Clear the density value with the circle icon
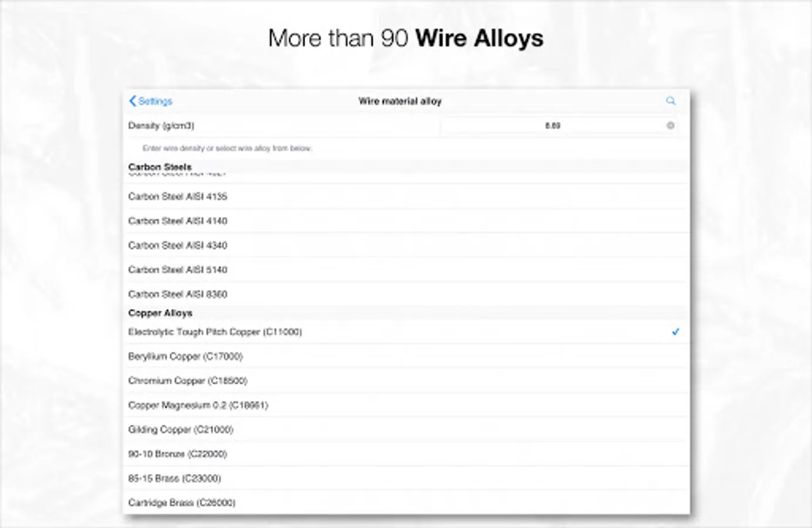This screenshot has width=812, height=528. (x=669, y=125)
